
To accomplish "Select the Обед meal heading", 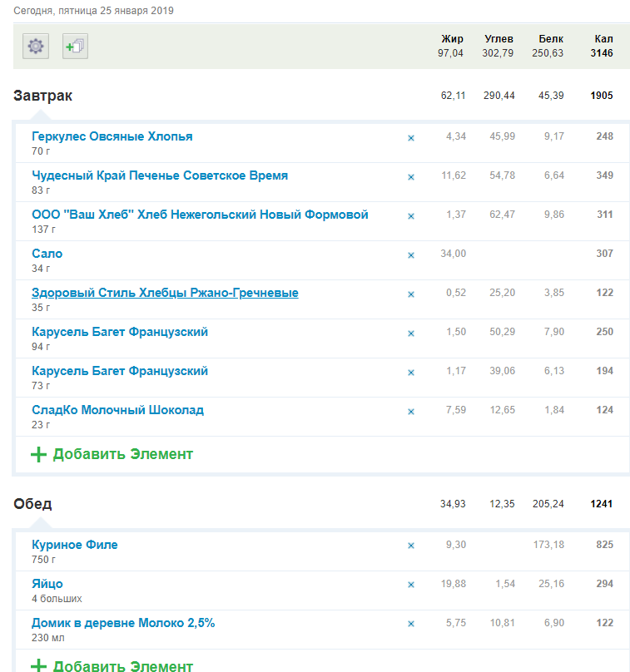I will pyautogui.click(x=32, y=504).
